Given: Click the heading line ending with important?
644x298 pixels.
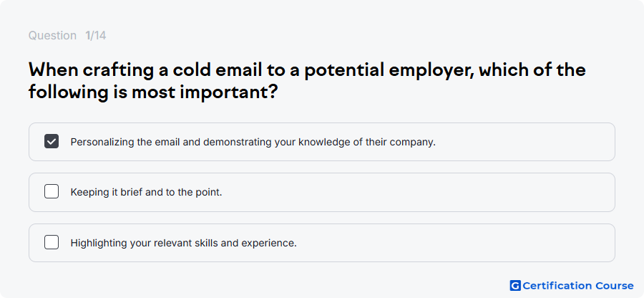Looking at the screenshot, I should point(153,92).
